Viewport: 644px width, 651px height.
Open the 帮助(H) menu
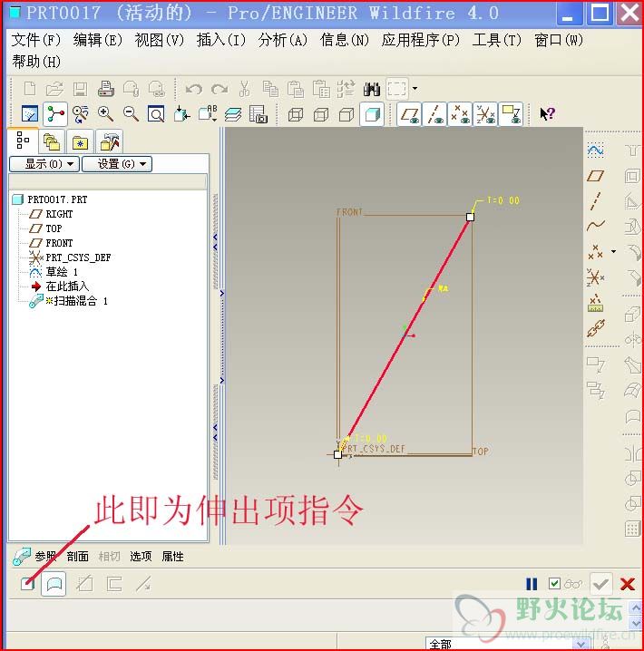point(36,62)
